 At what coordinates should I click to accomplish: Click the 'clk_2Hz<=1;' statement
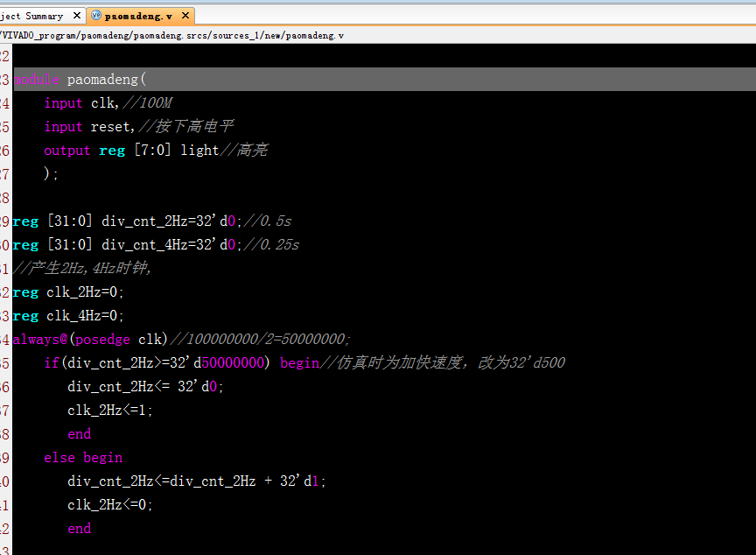(x=110, y=410)
